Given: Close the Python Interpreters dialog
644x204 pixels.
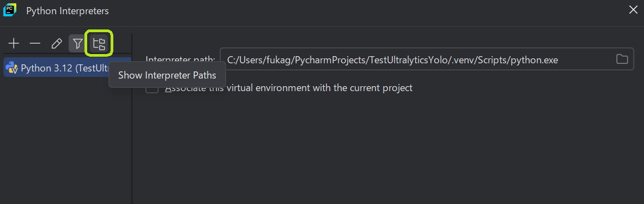Looking at the screenshot, I should pos(633,10).
